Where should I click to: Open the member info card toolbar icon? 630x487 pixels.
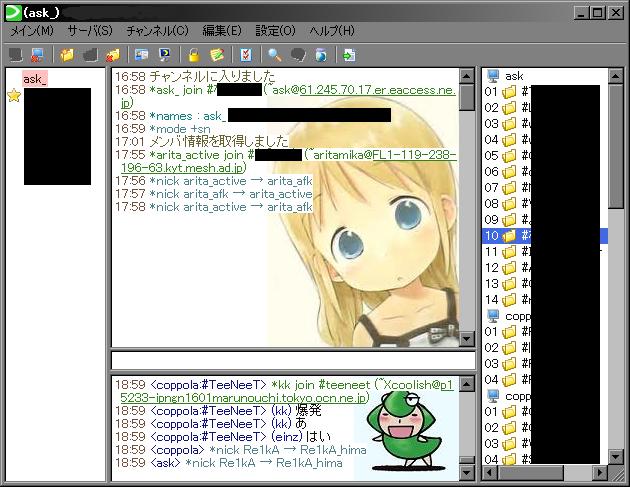coord(141,55)
